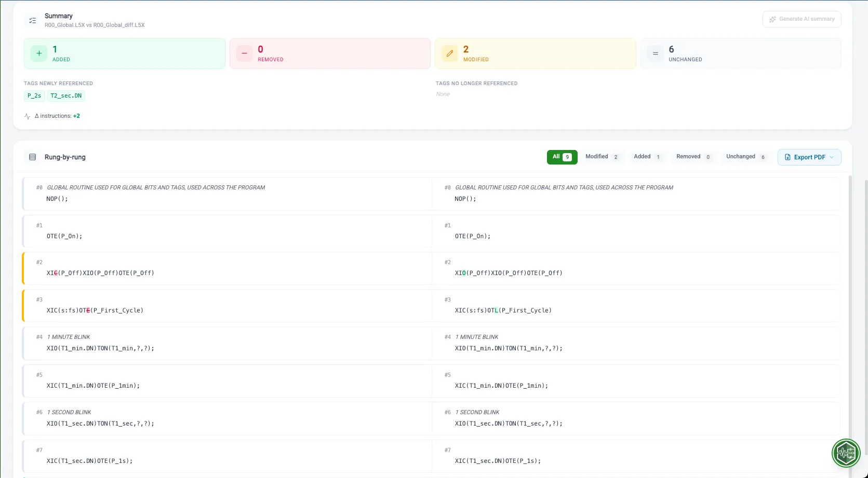Click the green plus Added icon
868x478 pixels.
39,53
